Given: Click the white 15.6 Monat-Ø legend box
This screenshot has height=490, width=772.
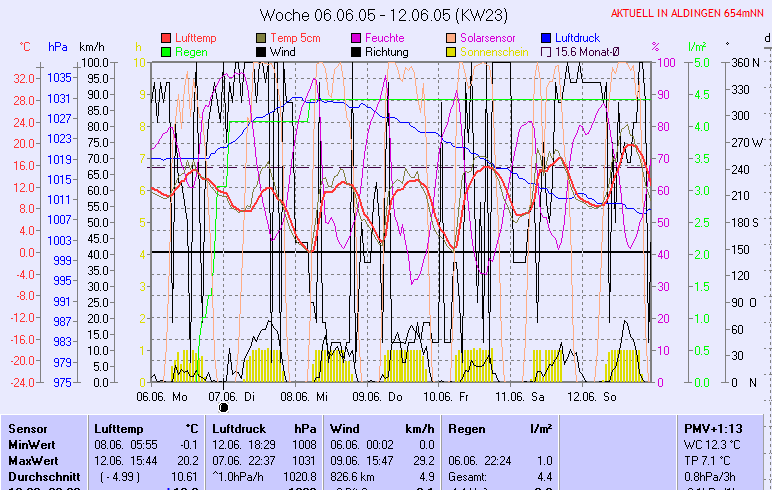Looking at the screenshot, I should (546, 51).
